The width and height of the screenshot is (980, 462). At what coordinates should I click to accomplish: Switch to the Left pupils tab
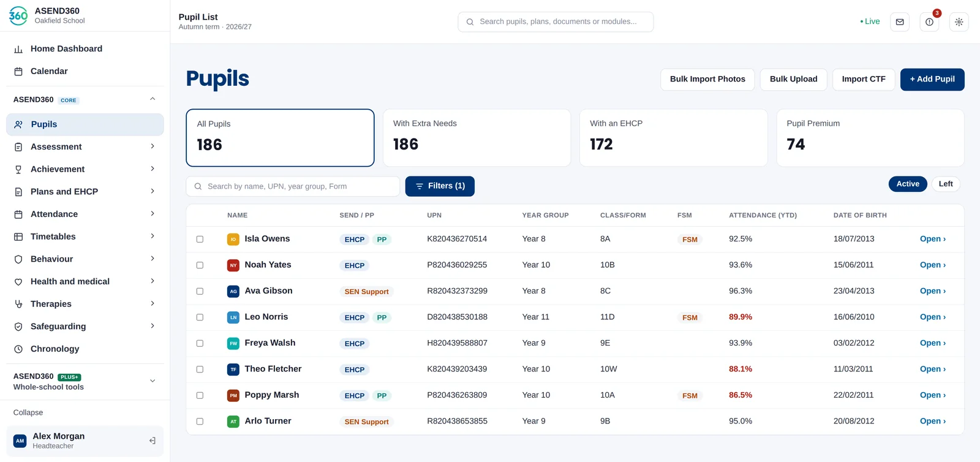946,184
